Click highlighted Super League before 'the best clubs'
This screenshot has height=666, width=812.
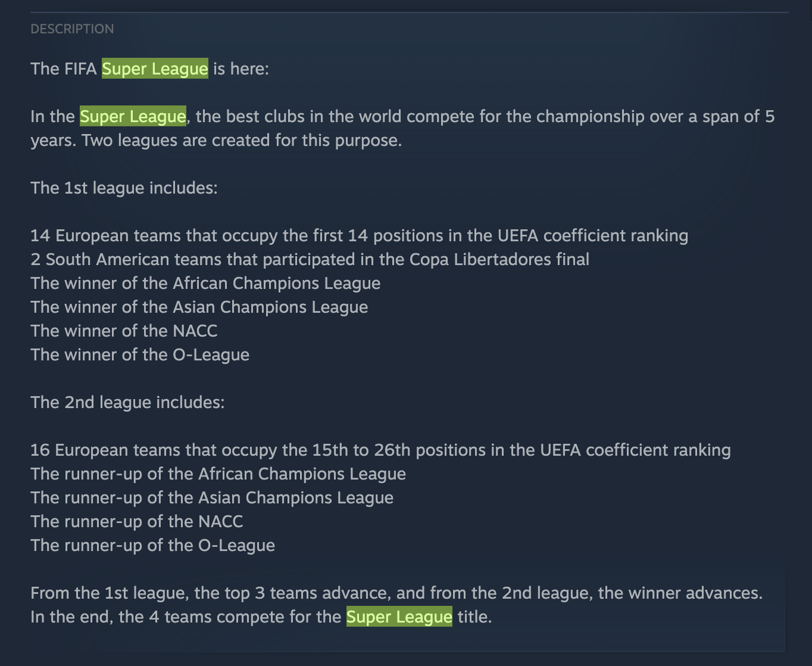(x=133, y=117)
